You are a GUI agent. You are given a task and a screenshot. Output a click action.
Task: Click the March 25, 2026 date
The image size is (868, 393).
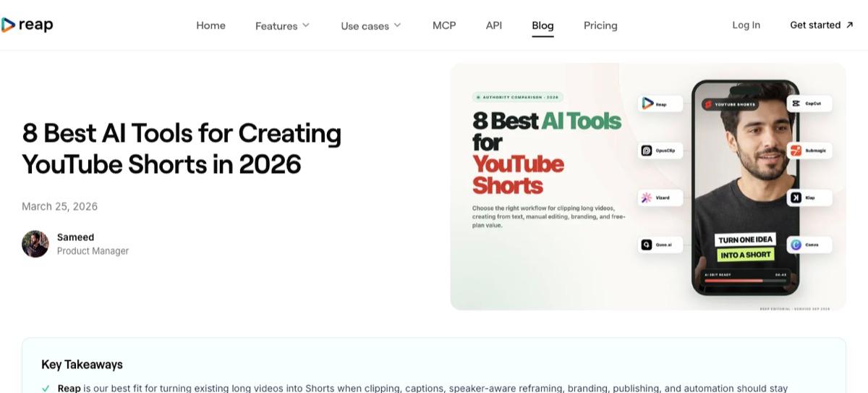coord(59,206)
